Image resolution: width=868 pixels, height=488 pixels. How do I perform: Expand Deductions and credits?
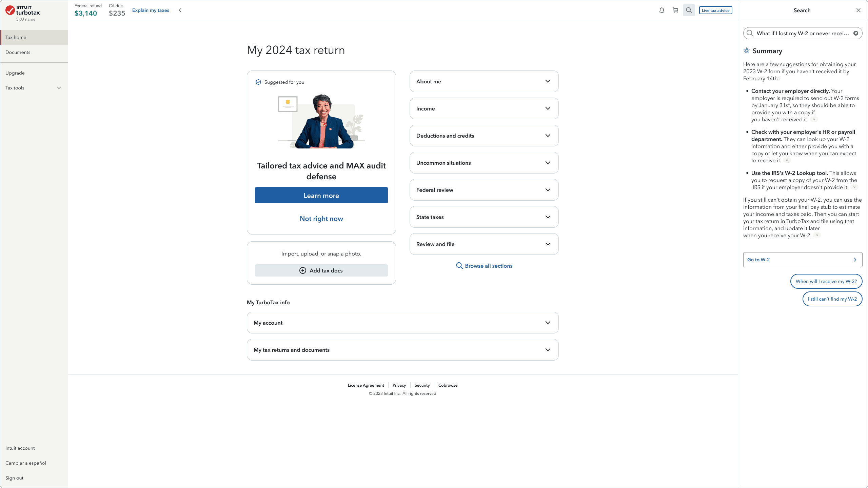pos(484,136)
